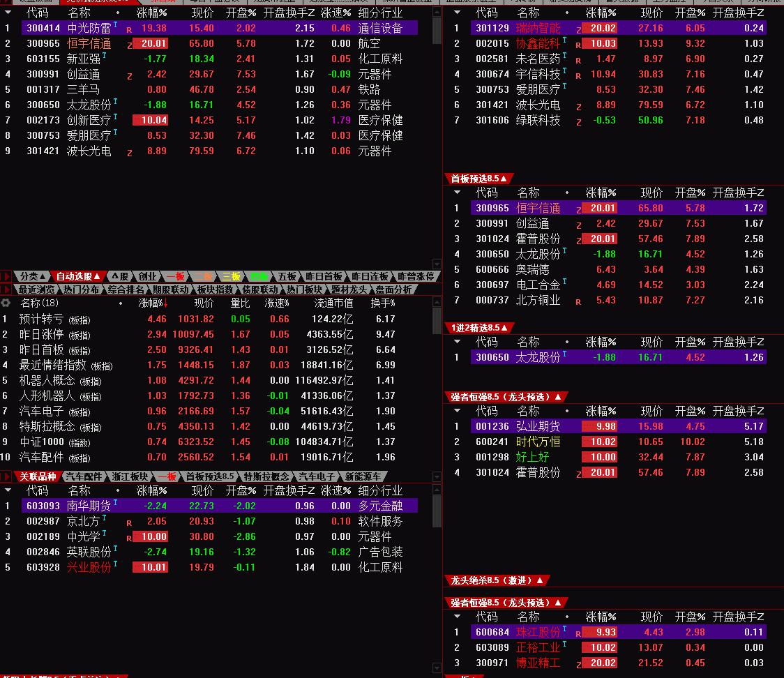Sort by 涨幅% in the 名称(18) index table

pyautogui.click(x=152, y=303)
